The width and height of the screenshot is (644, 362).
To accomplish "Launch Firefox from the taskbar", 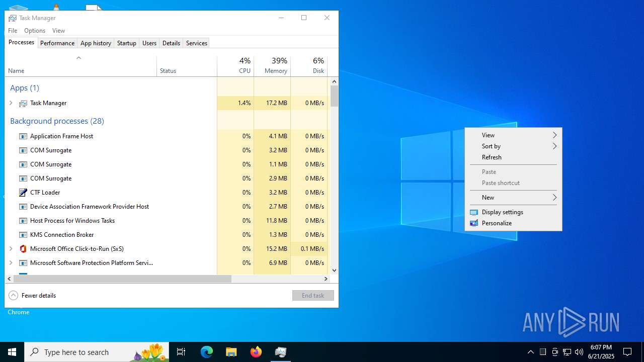I will click(x=256, y=352).
